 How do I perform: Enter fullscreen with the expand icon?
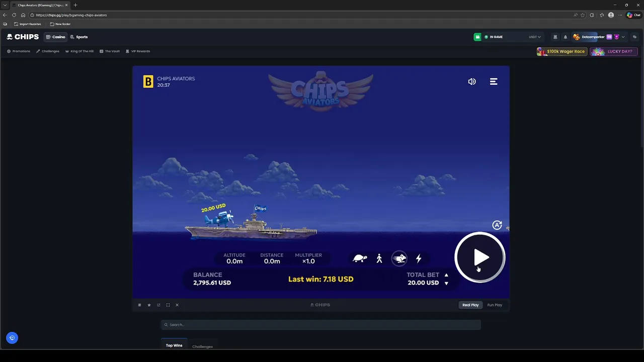(x=168, y=305)
